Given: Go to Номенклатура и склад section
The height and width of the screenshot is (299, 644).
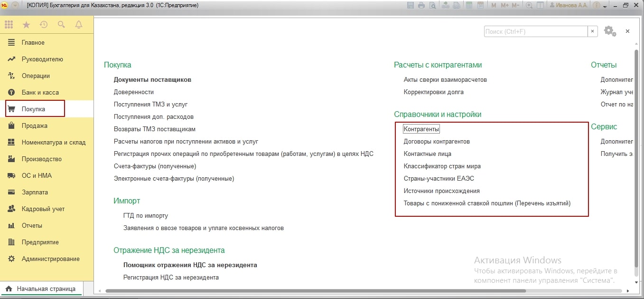Looking at the screenshot, I should click(x=53, y=143).
